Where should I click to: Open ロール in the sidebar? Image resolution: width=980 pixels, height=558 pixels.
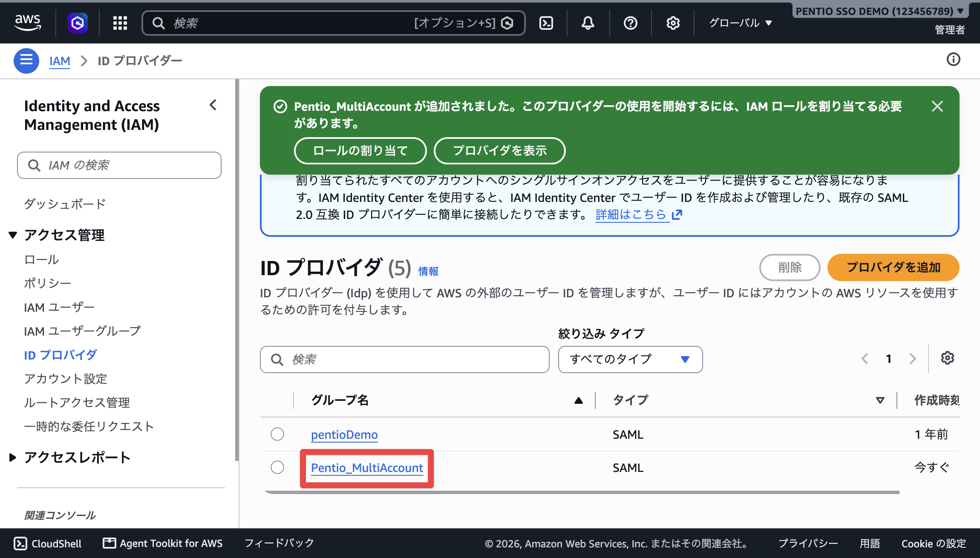42,259
